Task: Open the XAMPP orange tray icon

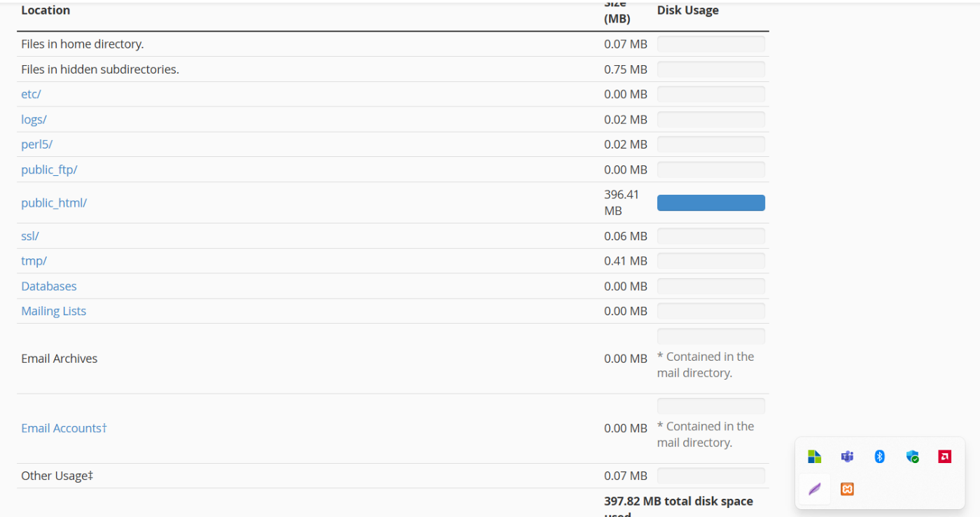Action: [847, 489]
